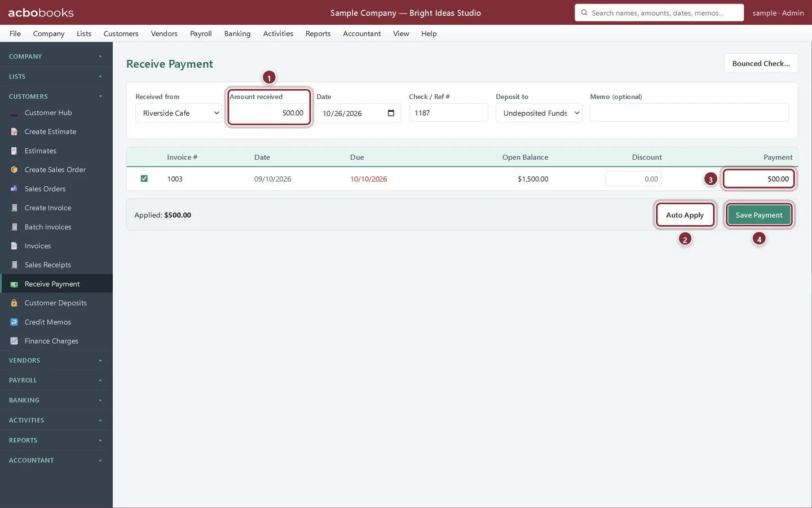Collapse the Customers sidebar section
Screen dimensions: 812x508
[x=56, y=97]
